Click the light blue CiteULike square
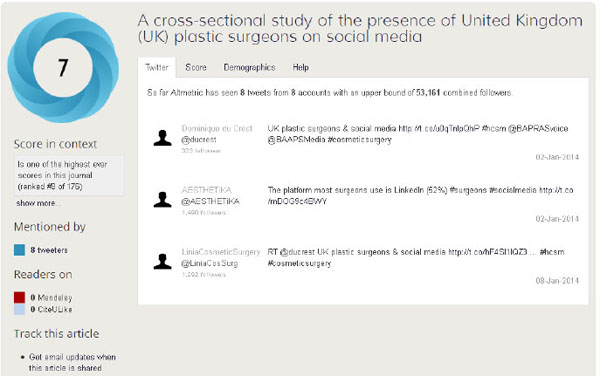Image resolution: width=600 pixels, height=376 pixels. click(x=20, y=309)
